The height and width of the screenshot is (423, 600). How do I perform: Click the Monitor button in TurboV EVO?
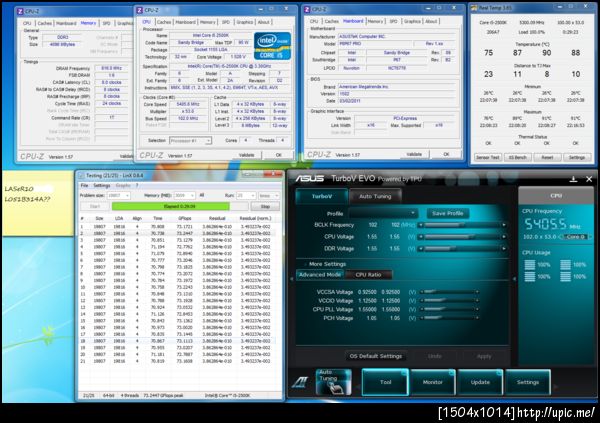433,382
